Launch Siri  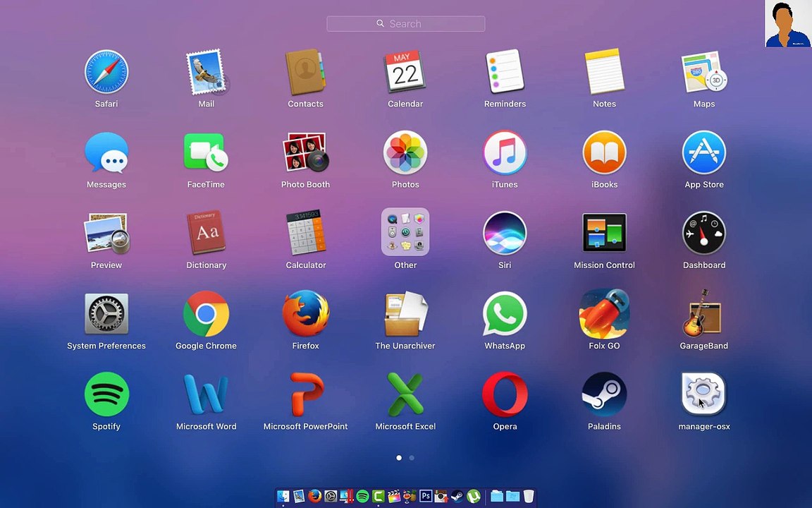(505, 234)
